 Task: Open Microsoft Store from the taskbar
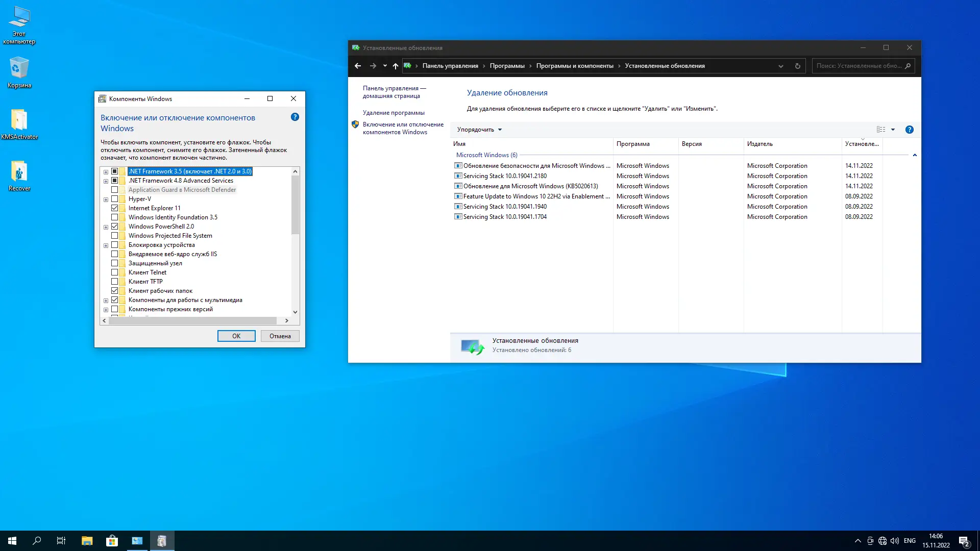tap(112, 541)
